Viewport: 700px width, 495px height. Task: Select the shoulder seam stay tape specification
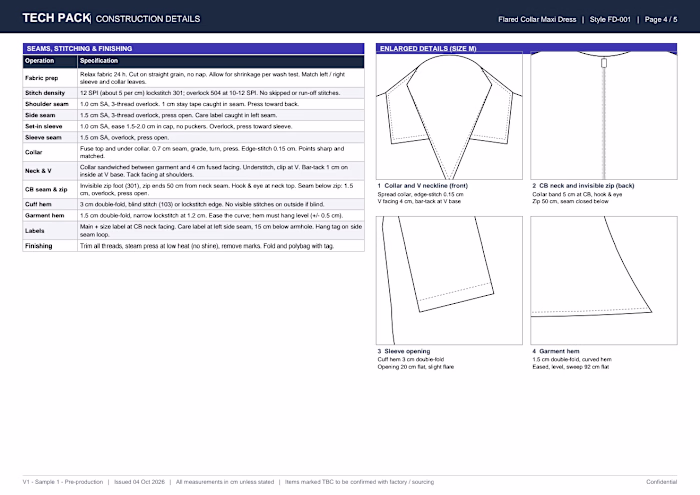pos(189,104)
